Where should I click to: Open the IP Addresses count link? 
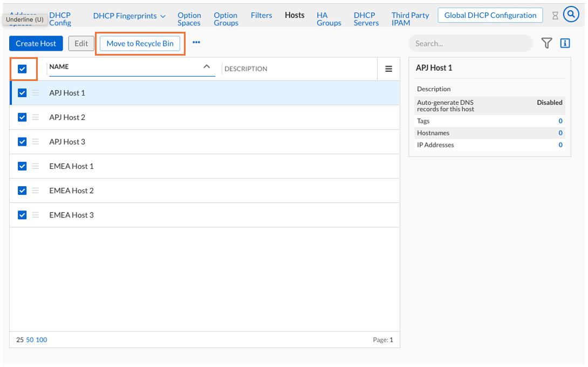coord(560,145)
